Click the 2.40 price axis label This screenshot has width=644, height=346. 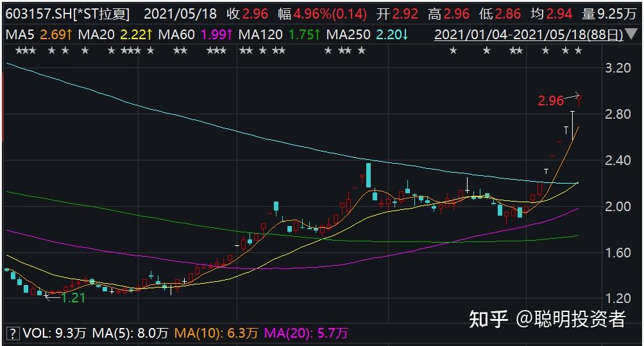pyautogui.click(x=618, y=160)
